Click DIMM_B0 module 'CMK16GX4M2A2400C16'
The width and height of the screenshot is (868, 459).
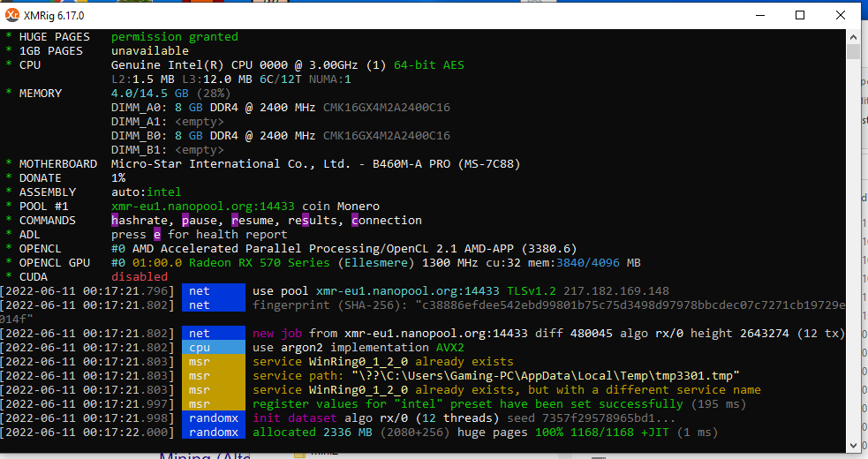(x=387, y=136)
